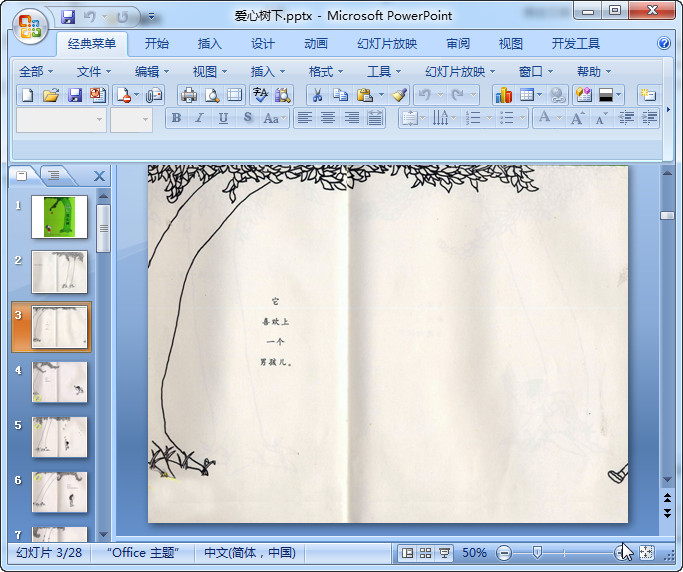Toggle Center text alignment

pyautogui.click(x=328, y=118)
